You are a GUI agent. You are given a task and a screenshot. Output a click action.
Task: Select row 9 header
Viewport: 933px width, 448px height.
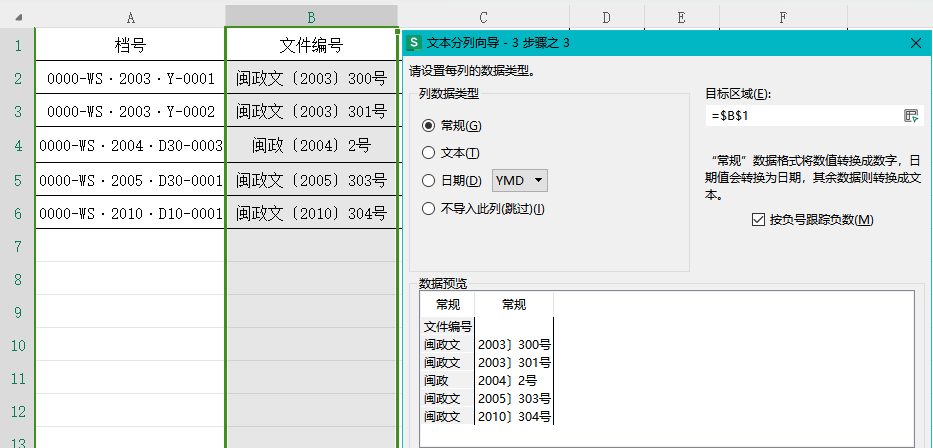click(x=18, y=312)
